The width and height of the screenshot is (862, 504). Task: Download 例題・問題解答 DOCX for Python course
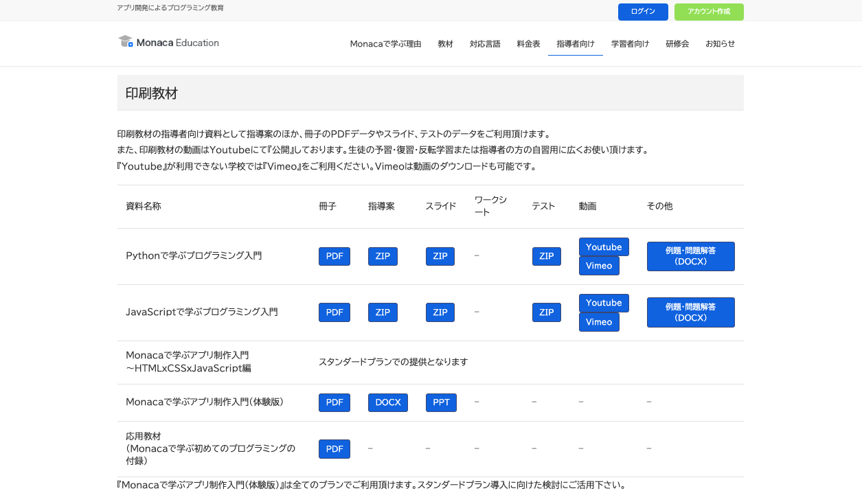690,255
